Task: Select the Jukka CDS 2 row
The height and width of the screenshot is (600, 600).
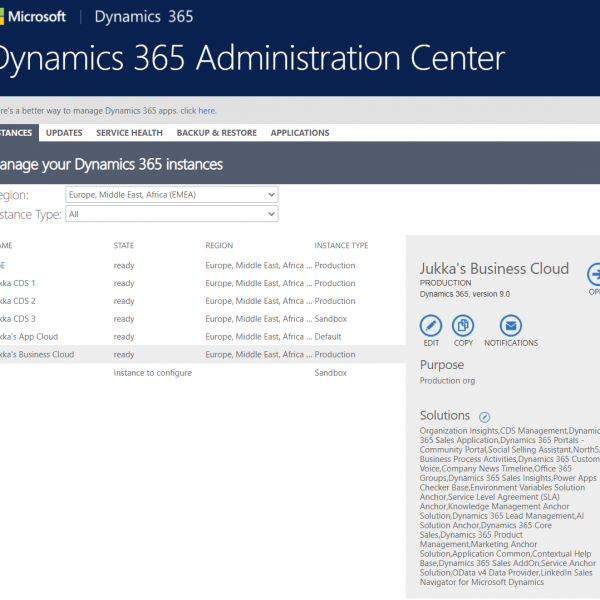Action: coord(203,301)
